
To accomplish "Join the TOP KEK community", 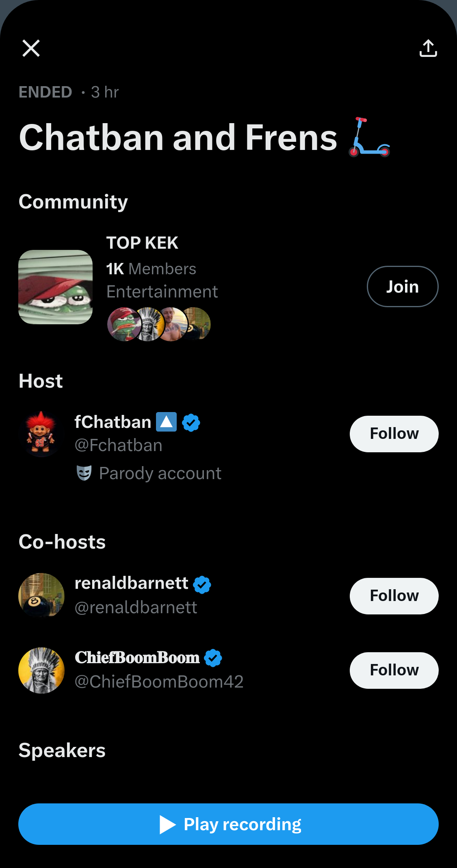I will coord(402,286).
